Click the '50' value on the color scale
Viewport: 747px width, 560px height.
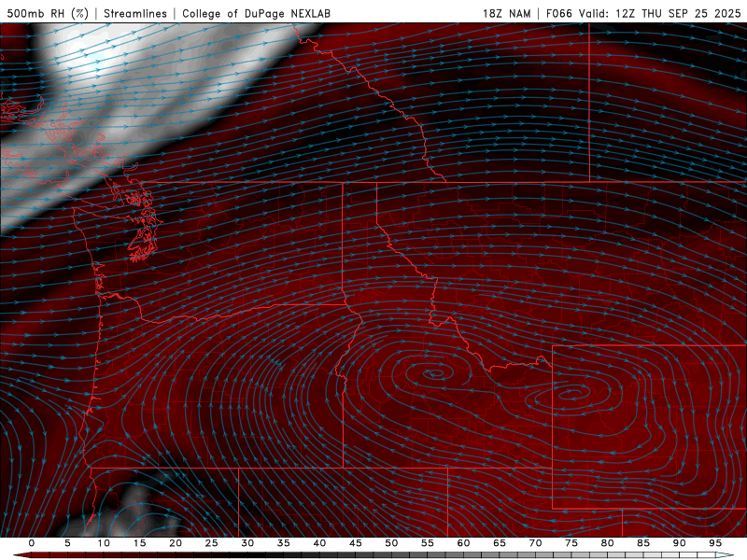[391, 543]
